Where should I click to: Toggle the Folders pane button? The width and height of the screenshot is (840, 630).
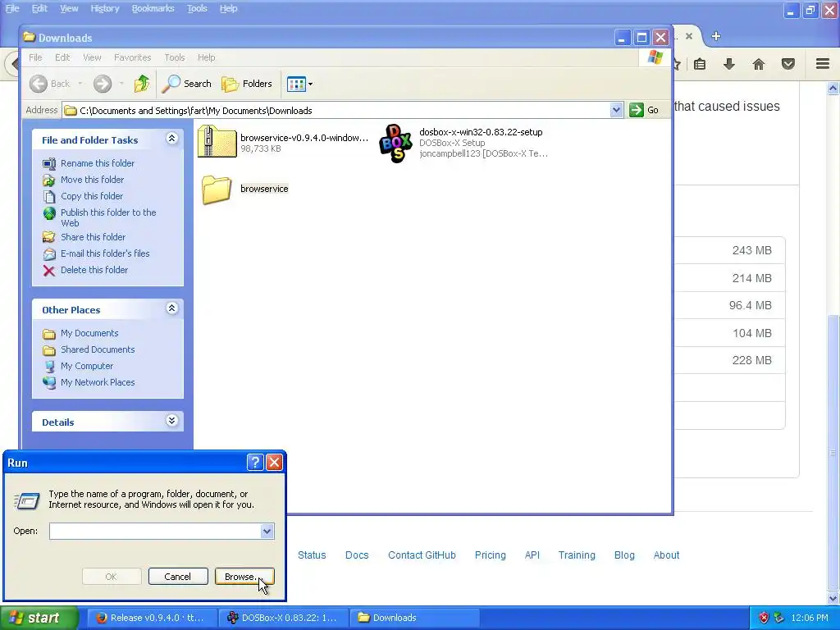click(247, 84)
